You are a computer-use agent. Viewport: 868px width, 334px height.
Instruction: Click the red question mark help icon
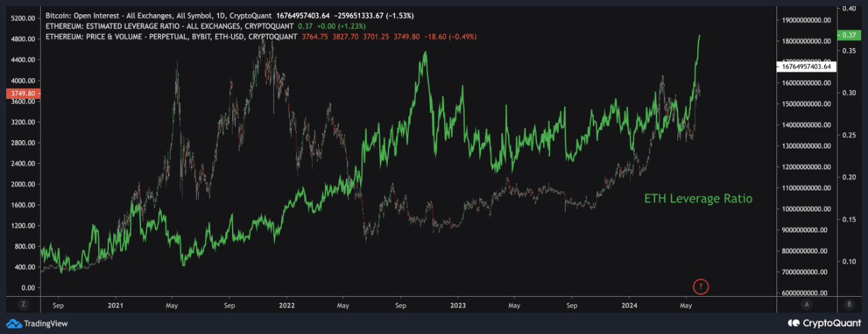coord(701,287)
